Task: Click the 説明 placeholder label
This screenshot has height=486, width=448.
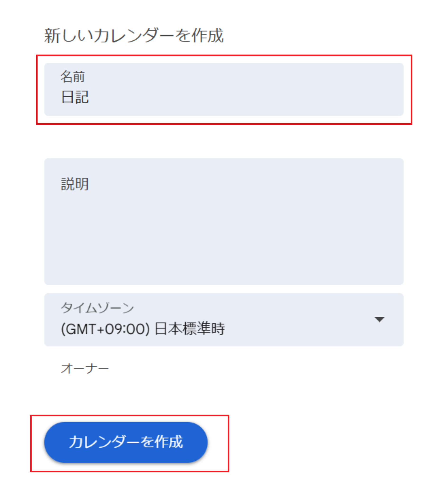Action: (75, 184)
